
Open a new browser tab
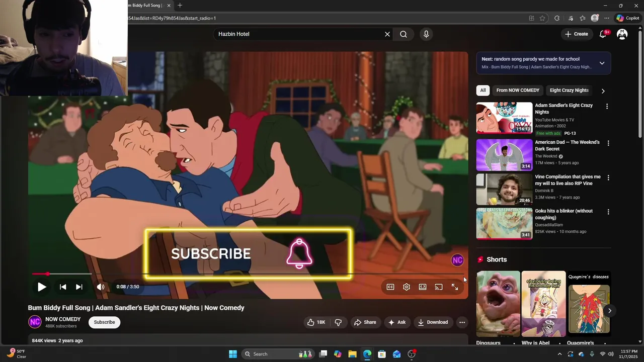pyautogui.click(x=180, y=6)
